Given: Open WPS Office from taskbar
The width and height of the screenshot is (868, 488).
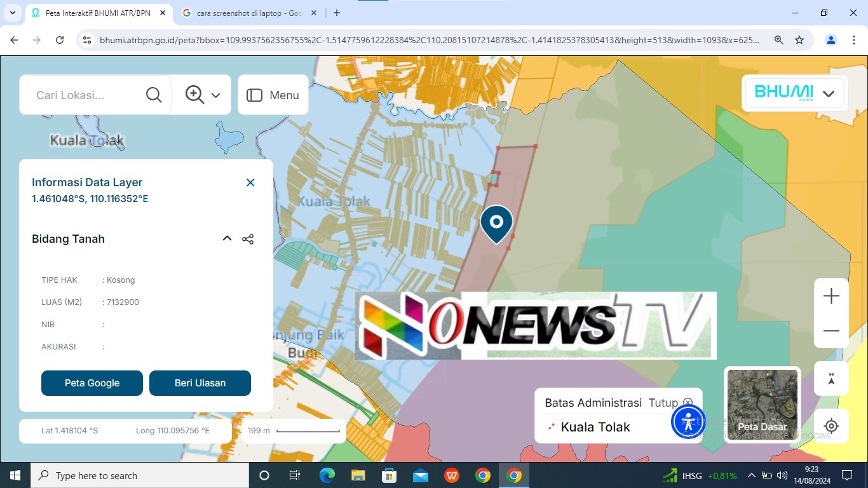Looking at the screenshot, I should (452, 475).
